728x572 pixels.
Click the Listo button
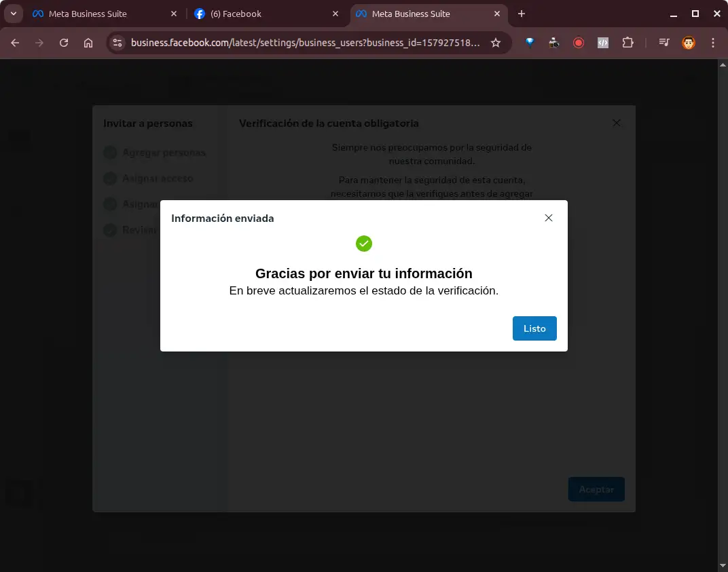534,328
